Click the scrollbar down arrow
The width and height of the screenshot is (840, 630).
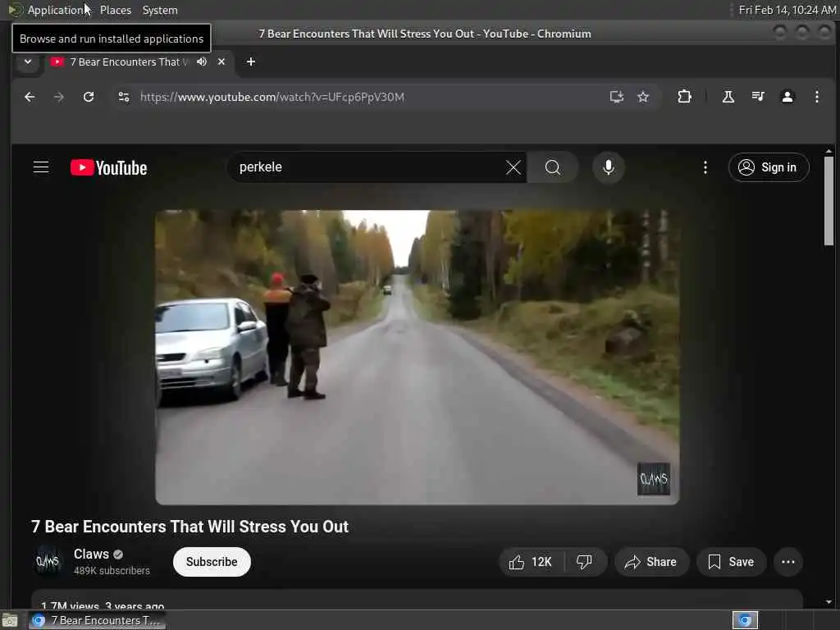pyautogui.click(x=829, y=601)
